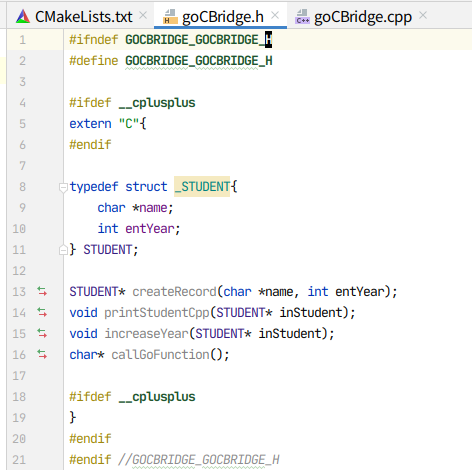Click line number 1 in the gutter
Viewport: 472px width, 470px height.
pyautogui.click(x=22, y=40)
